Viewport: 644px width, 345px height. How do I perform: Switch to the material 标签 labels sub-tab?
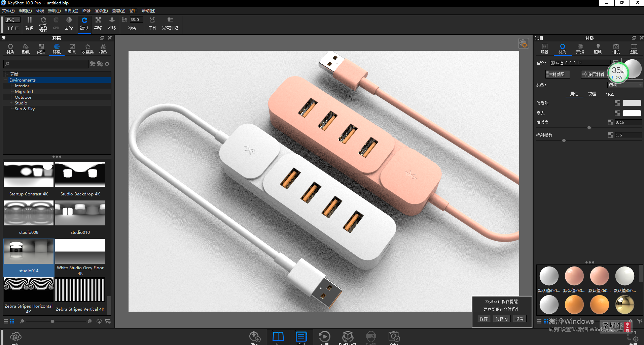(610, 94)
